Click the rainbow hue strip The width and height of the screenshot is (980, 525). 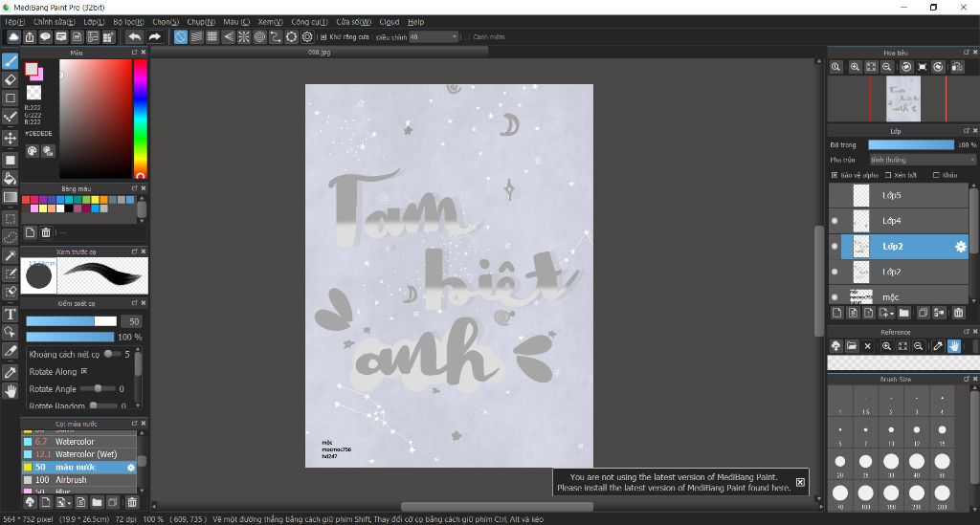(x=141, y=119)
